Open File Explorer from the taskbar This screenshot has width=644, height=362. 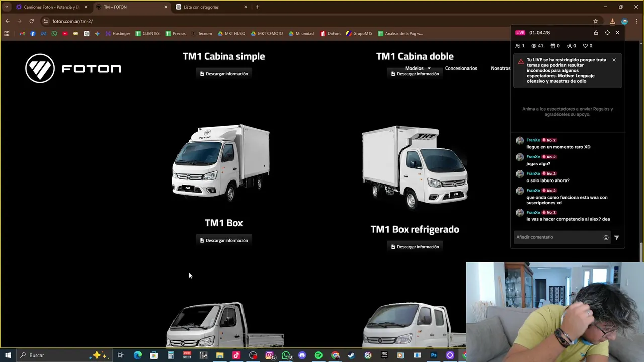coord(220,355)
